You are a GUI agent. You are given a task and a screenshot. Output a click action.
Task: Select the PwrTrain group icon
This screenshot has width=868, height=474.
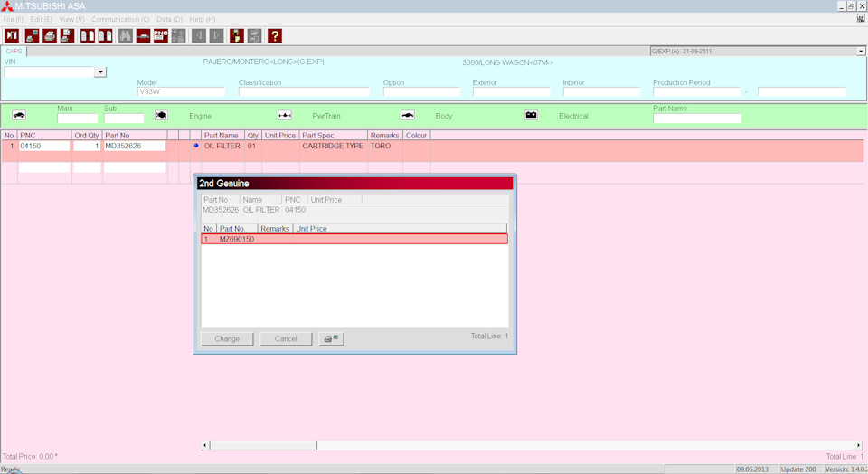[x=285, y=115]
